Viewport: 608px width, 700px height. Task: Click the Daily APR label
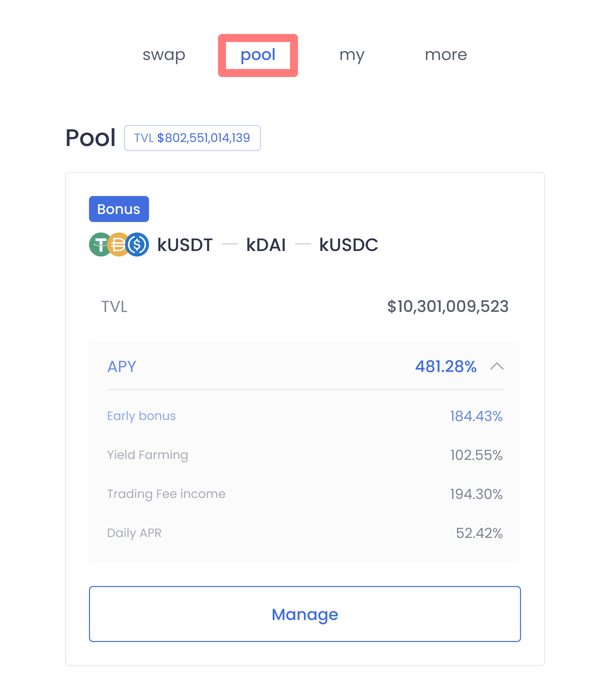(134, 533)
